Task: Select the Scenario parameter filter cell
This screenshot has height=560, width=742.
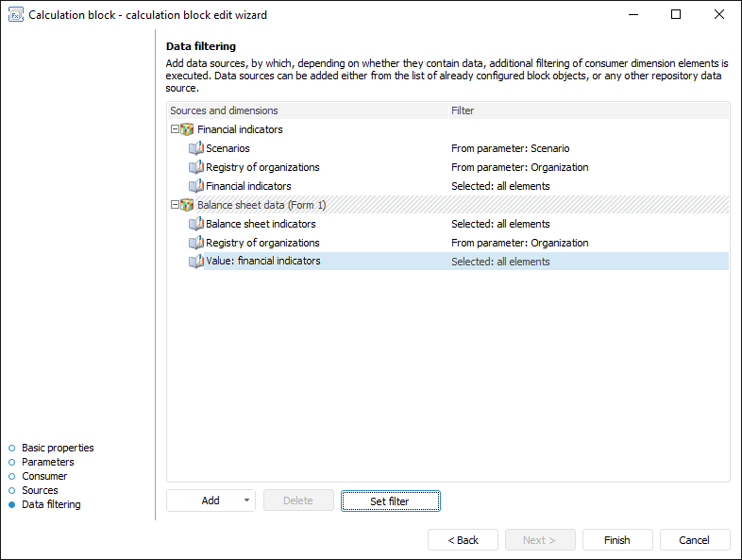Action: click(510, 148)
